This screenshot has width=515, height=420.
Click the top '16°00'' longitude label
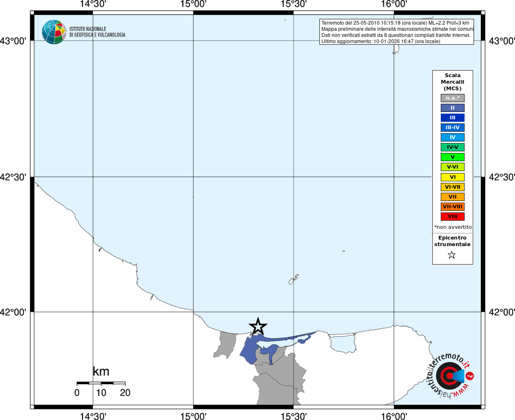394,5
